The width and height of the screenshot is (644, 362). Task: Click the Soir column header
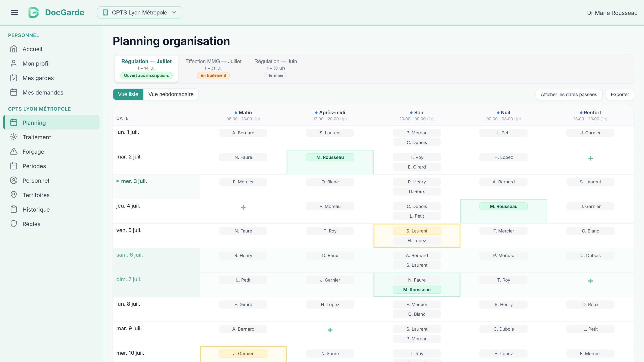coord(417,115)
